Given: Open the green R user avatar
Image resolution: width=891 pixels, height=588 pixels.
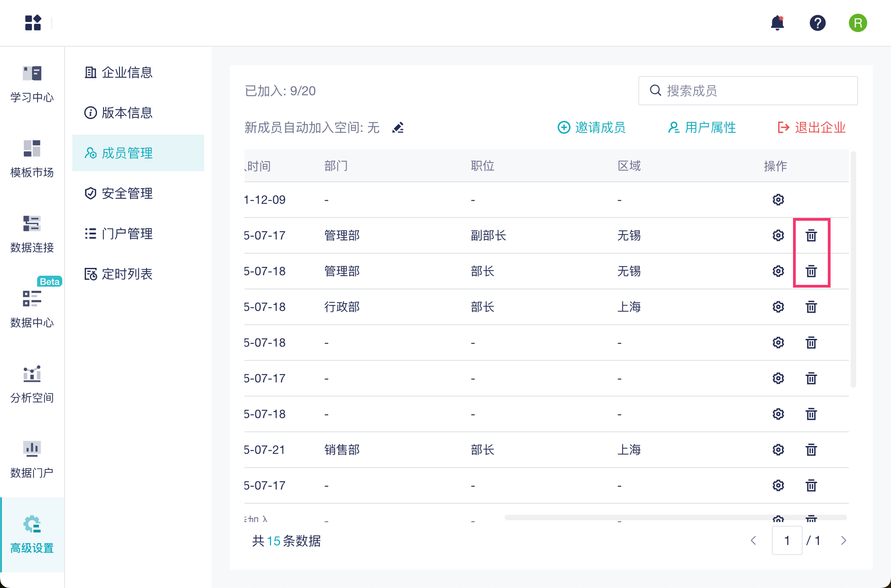Looking at the screenshot, I should coord(858,23).
